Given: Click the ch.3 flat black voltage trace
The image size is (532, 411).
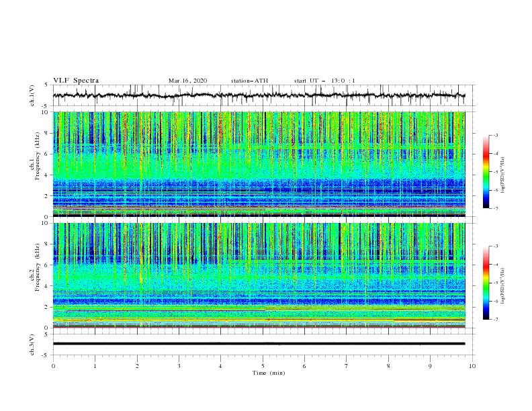Looking at the screenshot, I should 259,344.
